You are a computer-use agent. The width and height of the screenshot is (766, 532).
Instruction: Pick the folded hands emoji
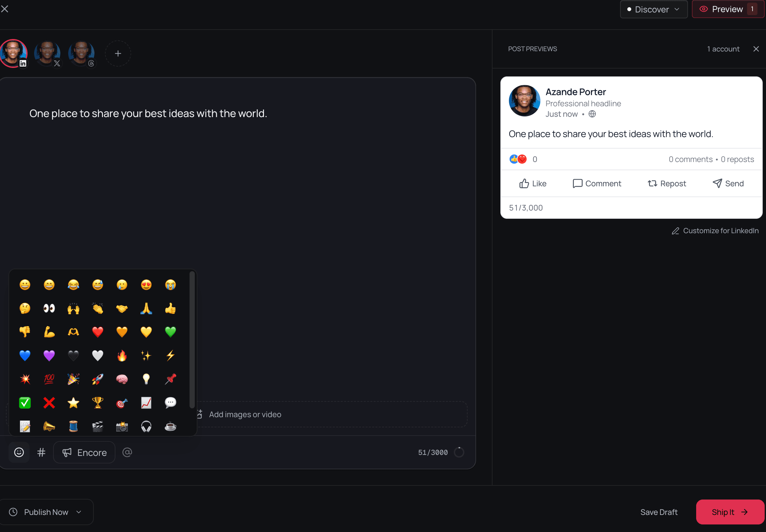pos(146,308)
